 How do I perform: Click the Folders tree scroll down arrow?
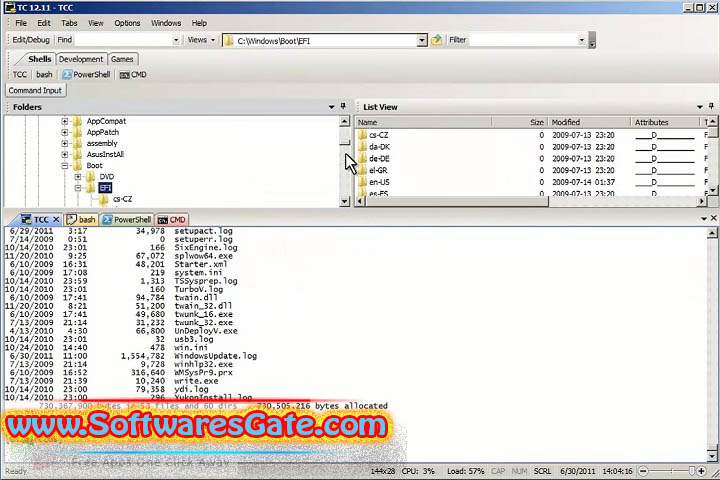pyautogui.click(x=345, y=201)
